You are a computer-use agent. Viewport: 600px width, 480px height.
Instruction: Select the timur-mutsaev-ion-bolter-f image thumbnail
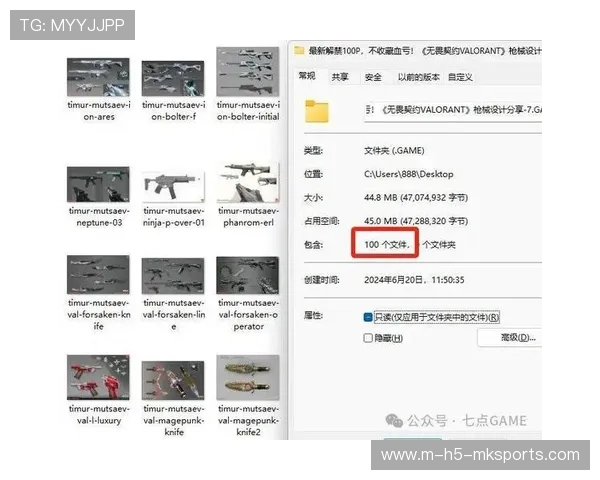[x=173, y=78]
